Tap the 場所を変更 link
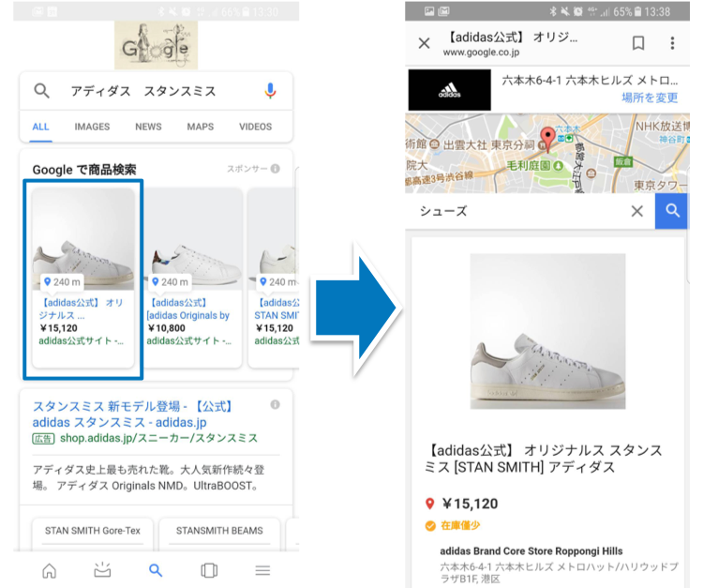 650,98
